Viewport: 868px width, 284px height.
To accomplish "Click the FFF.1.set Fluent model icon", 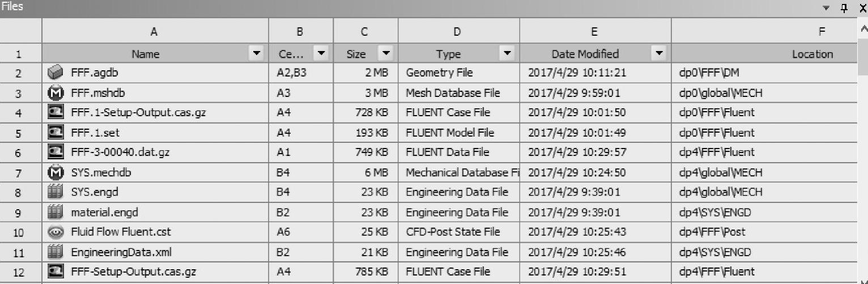I will [x=56, y=133].
